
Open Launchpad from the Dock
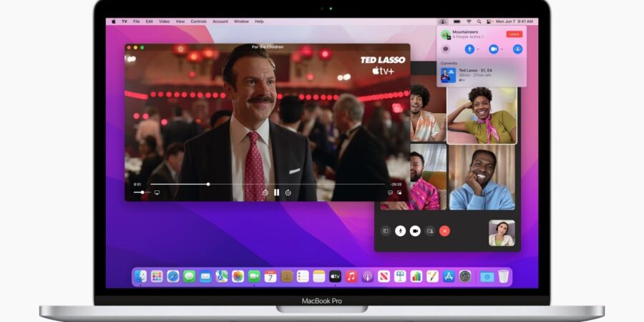pyautogui.click(x=157, y=276)
